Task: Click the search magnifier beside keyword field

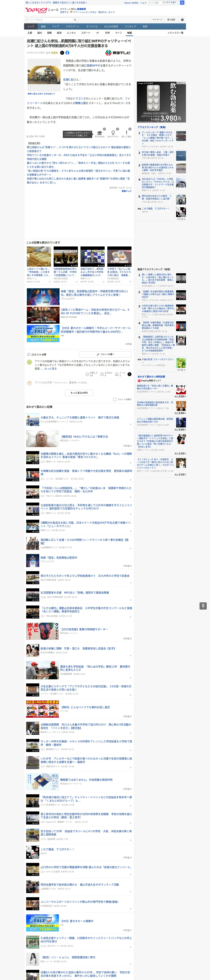Action: (x=75, y=19)
